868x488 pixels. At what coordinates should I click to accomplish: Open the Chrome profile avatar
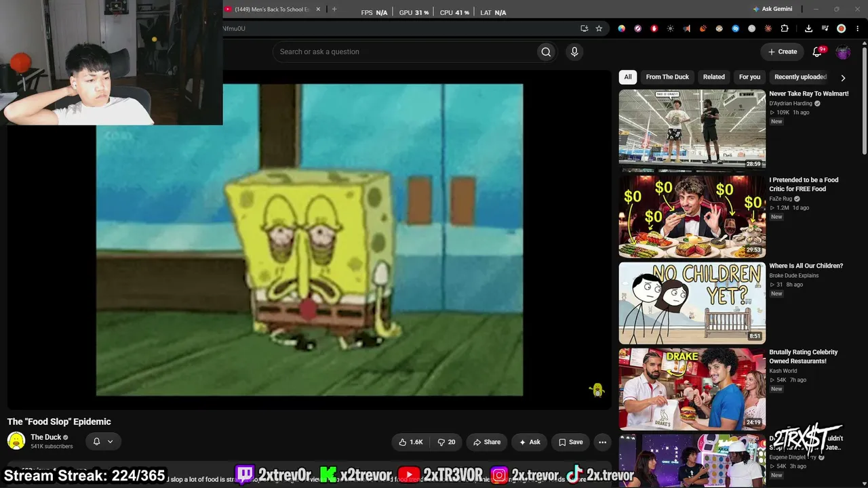pyautogui.click(x=841, y=28)
